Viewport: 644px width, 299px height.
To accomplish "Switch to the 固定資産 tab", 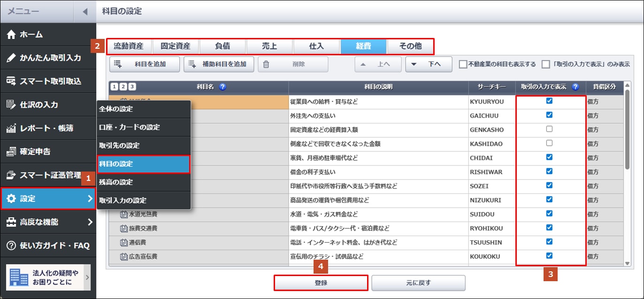I will click(176, 46).
